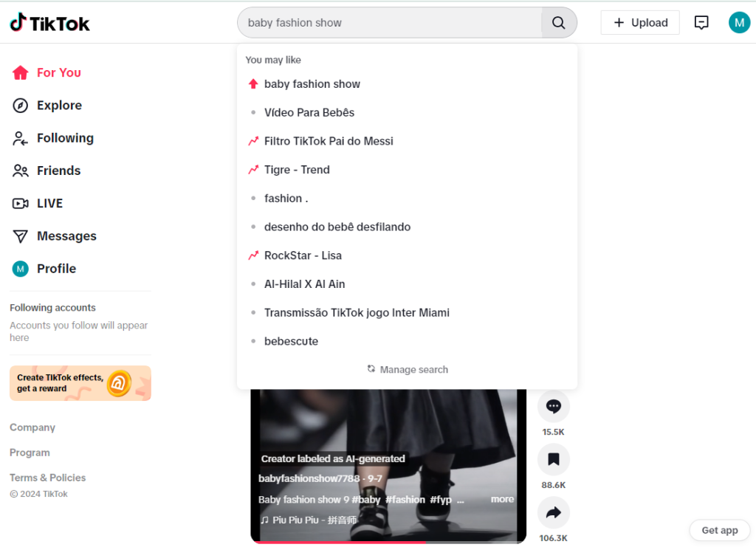Screen dimensions: 756x550
Task: Click the share arrow icon
Action: pos(553,513)
